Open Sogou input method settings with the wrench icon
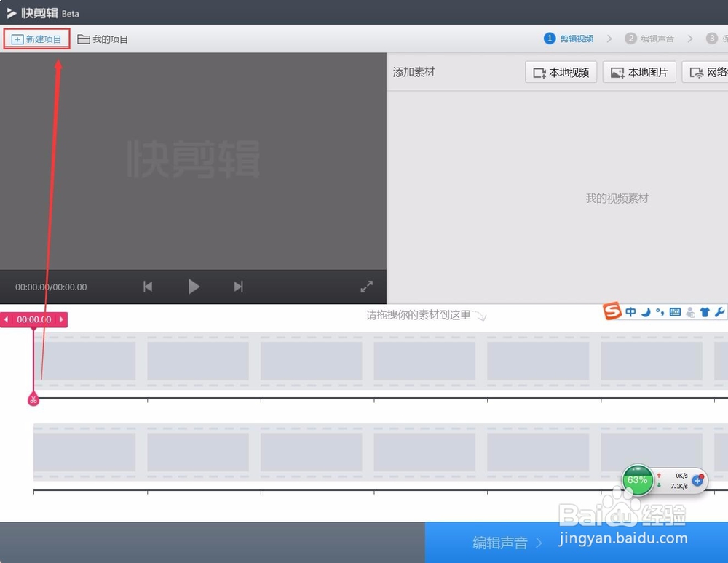This screenshot has width=728, height=563. (718, 312)
